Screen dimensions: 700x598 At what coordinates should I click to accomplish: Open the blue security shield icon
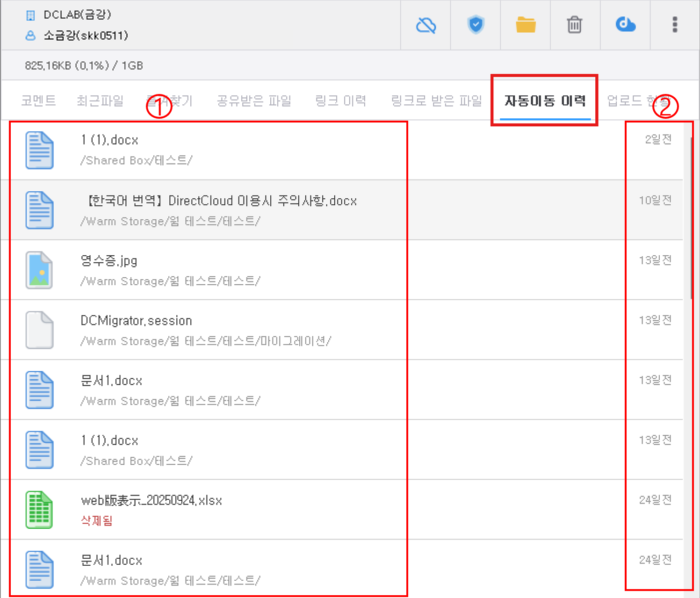coord(476,25)
